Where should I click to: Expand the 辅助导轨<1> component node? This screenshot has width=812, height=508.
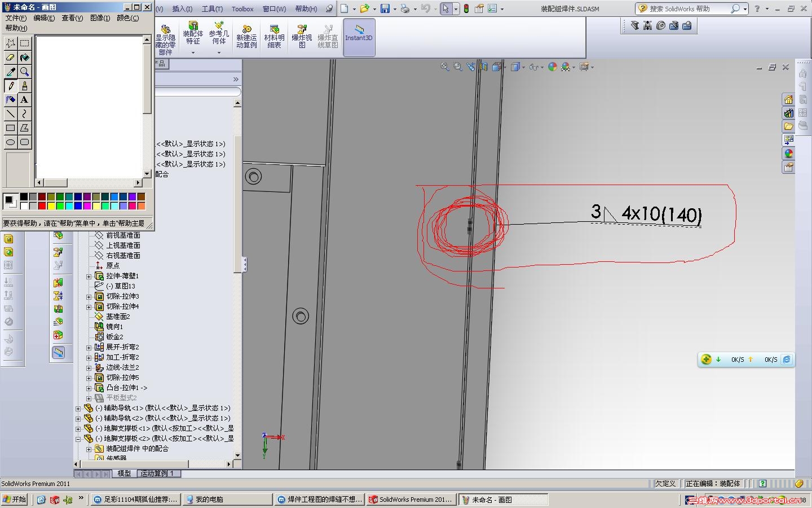78,408
